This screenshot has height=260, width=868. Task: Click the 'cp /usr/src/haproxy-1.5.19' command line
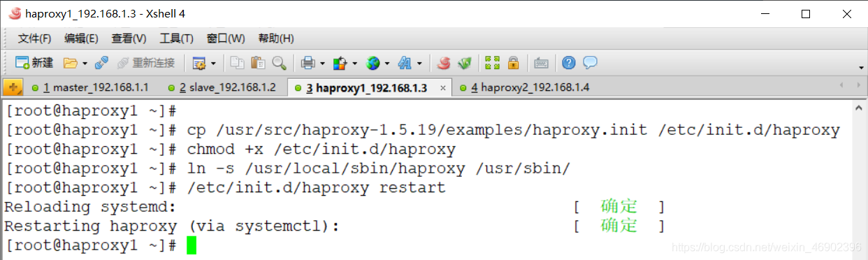[x=513, y=130]
